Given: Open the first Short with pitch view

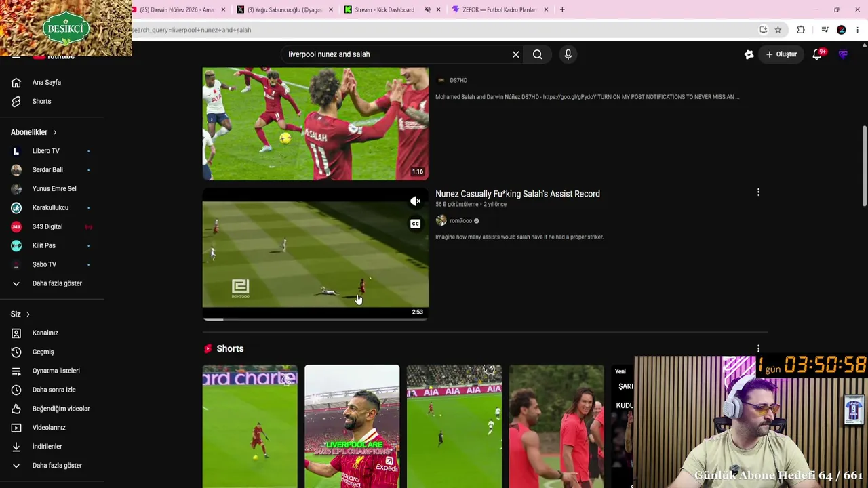Looking at the screenshot, I should (x=250, y=426).
